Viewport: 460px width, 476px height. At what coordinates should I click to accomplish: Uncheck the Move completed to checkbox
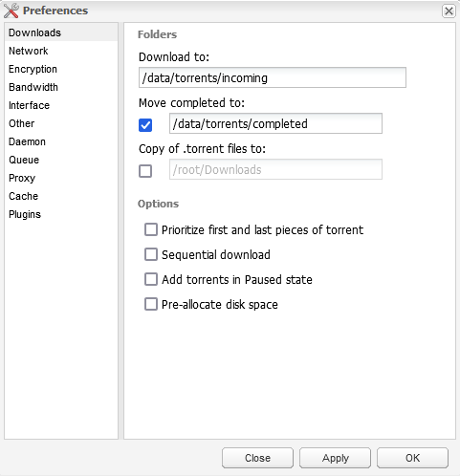(145, 125)
